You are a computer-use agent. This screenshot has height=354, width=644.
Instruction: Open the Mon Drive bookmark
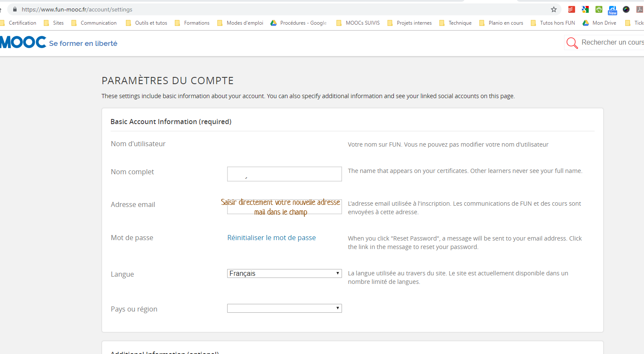click(600, 23)
